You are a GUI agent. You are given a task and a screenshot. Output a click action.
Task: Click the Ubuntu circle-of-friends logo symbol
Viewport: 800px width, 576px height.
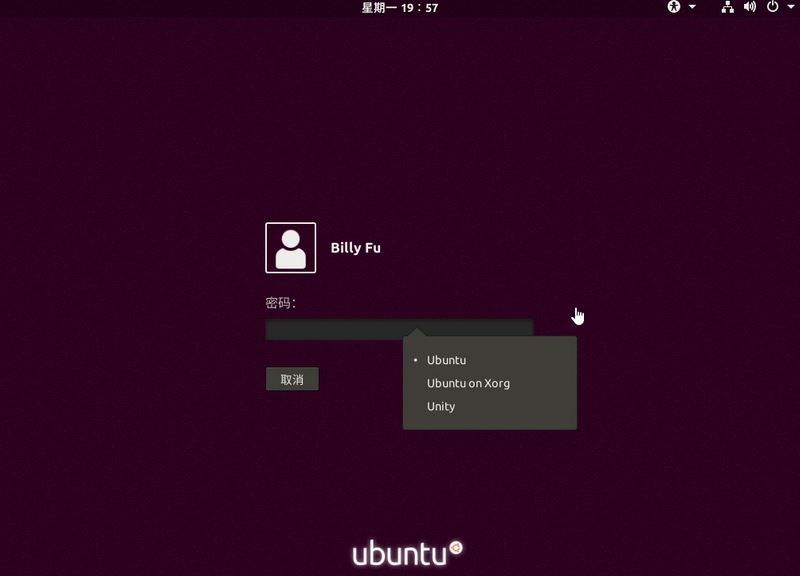click(x=456, y=548)
